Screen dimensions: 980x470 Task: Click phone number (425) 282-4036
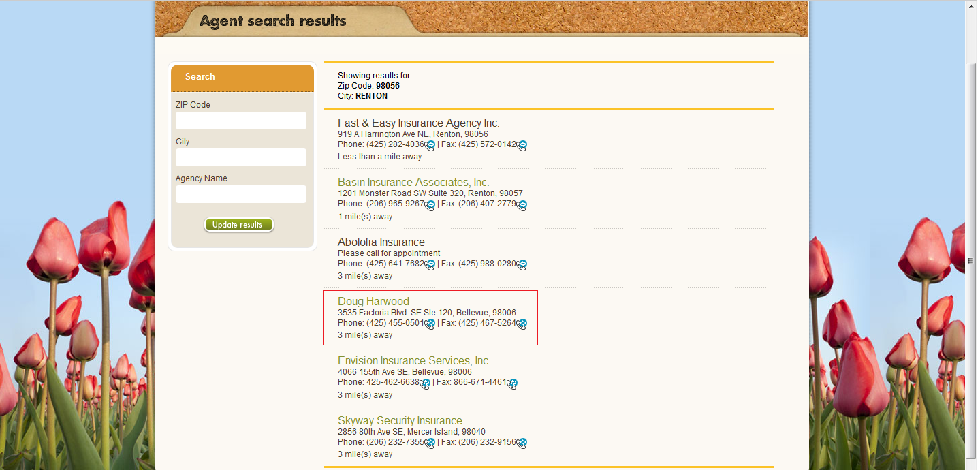[396, 144]
